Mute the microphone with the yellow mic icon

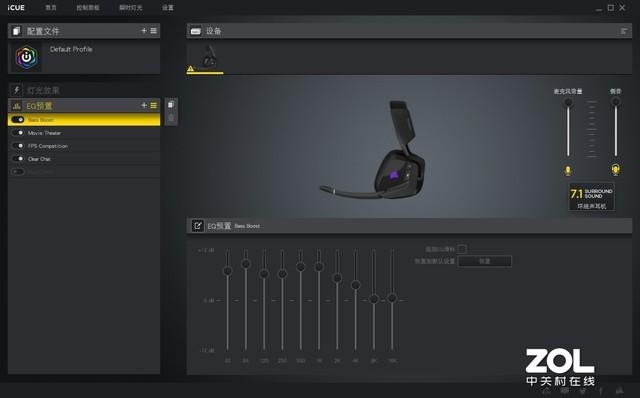coord(568,170)
